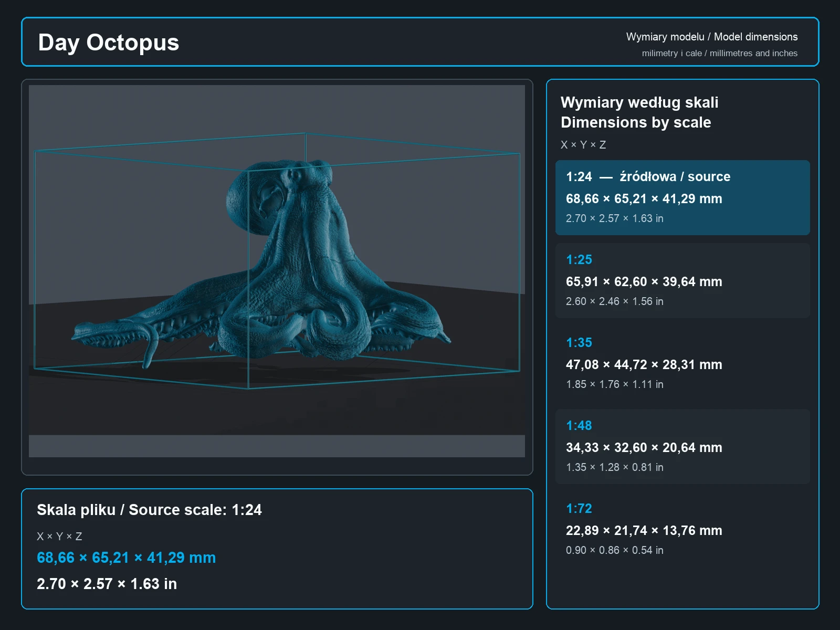This screenshot has width=840, height=630.
Task: Click the Day Octopus title
Action: [109, 43]
